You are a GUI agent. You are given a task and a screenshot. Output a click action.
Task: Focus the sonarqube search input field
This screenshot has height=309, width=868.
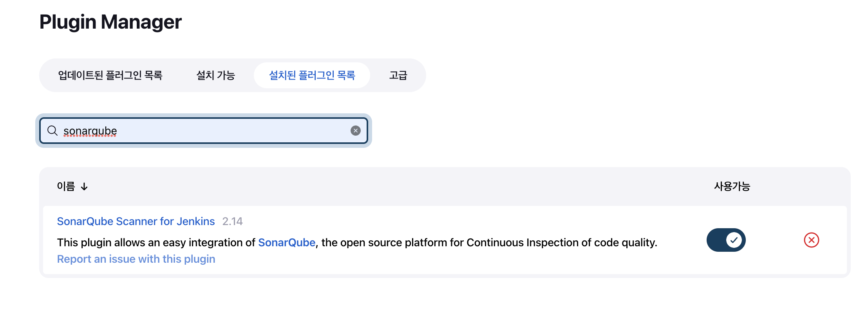pyautogui.click(x=204, y=131)
